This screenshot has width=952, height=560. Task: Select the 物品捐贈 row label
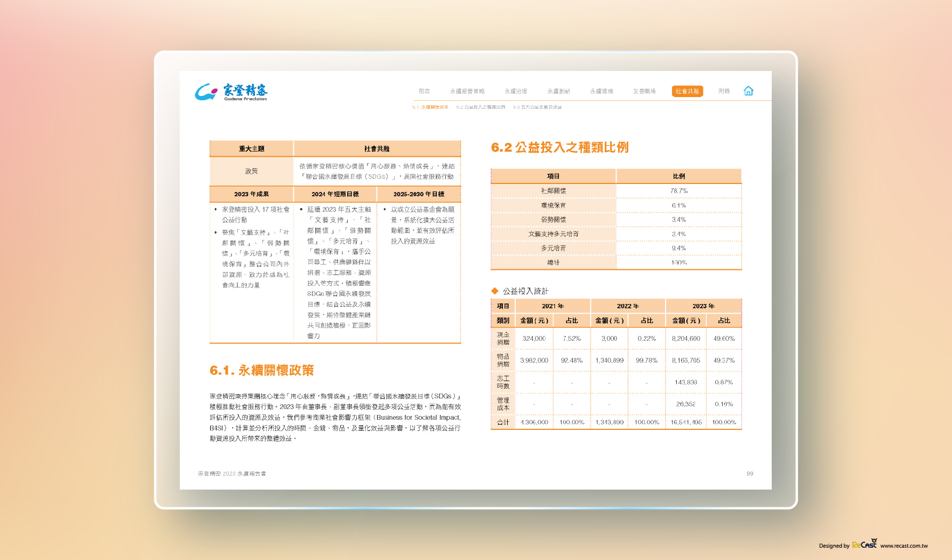(503, 361)
